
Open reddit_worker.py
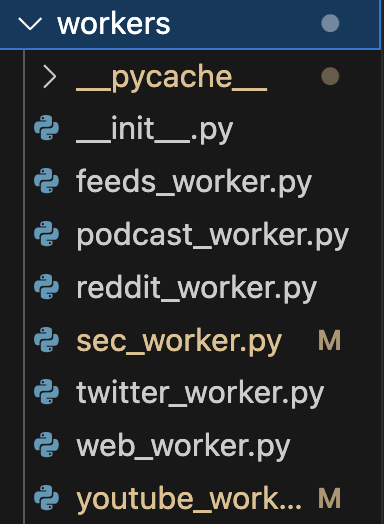click(197, 288)
